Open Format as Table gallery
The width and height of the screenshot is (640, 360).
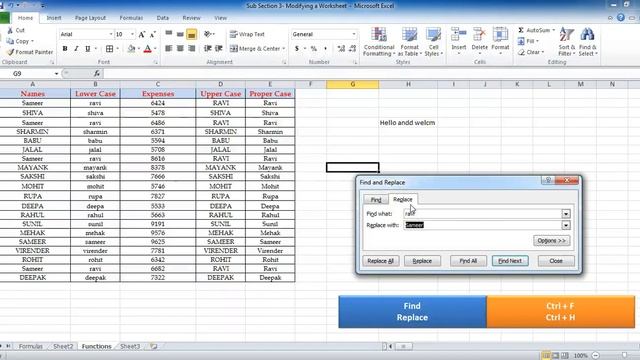(409, 42)
